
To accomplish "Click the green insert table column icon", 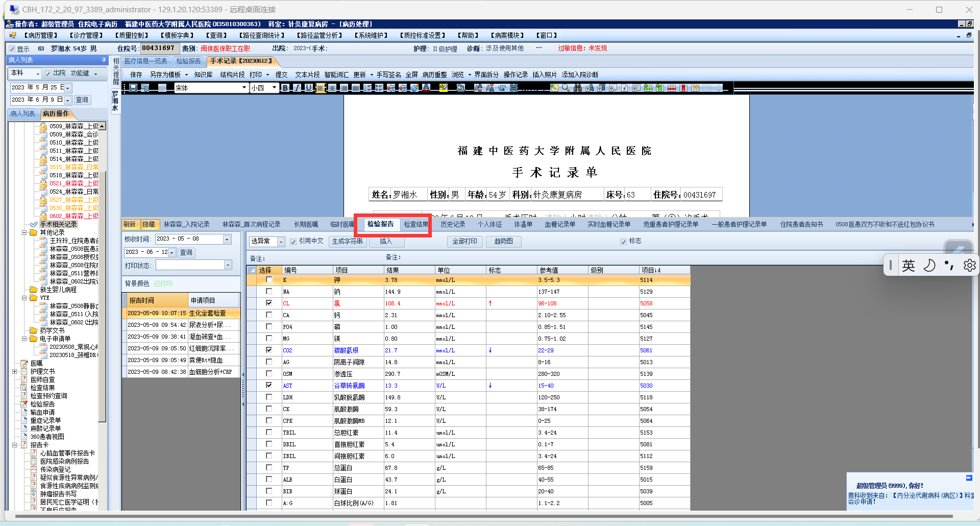I will click(x=660, y=88).
